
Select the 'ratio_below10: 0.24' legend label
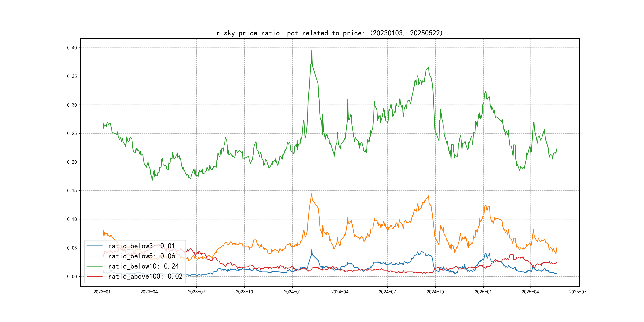point(144,266)
